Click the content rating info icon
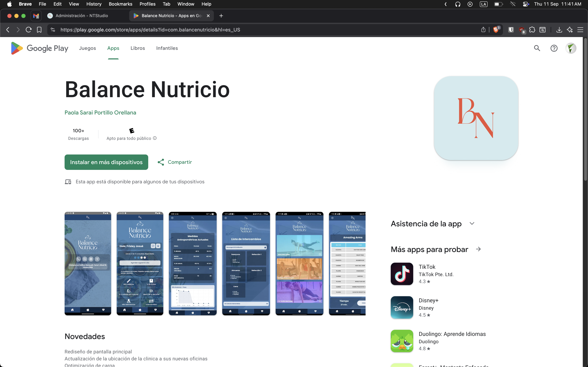This screenshot has height=367, width=588. tap(155, 138)
